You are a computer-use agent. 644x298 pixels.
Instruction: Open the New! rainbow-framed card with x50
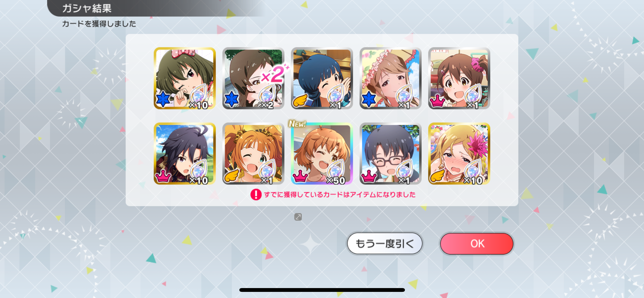[x=322, y=154]
